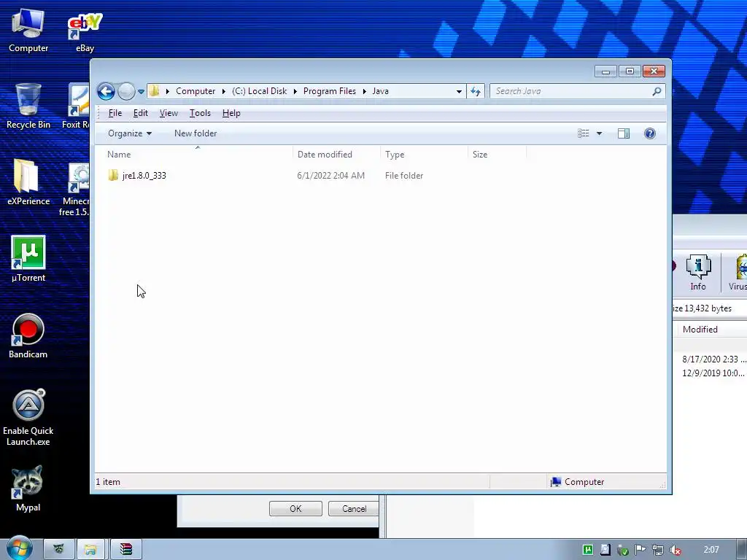Screen dimensions: 747x560
Task: Click the Search Java input field
Action: 570,91
